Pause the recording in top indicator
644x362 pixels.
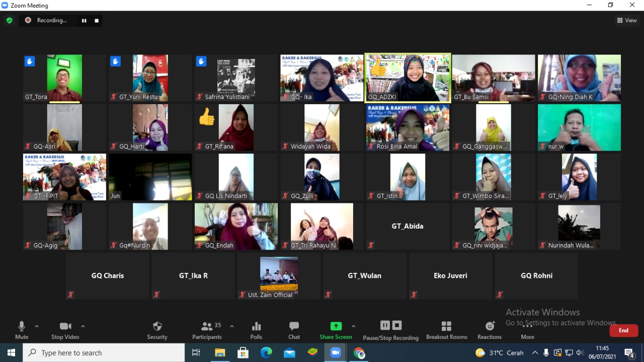pos(84,21)
